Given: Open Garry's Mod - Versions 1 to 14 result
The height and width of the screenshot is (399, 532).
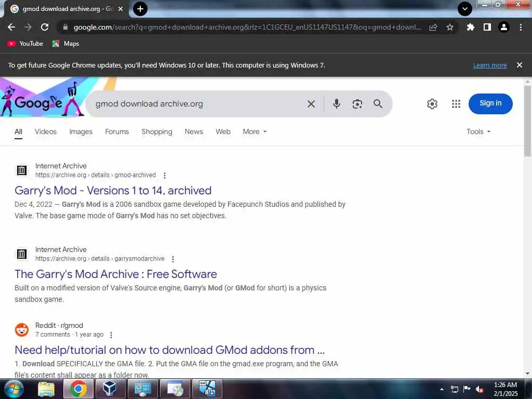Looking at the screenshot, I should [113, 191].
